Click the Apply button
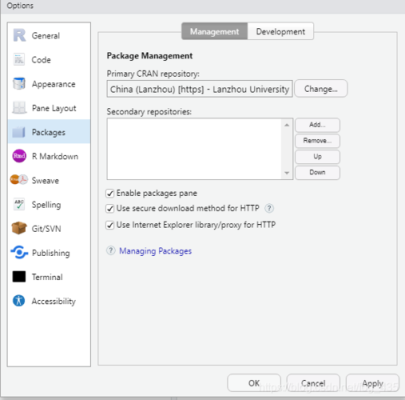Screen dimensions: 405x400 372,383
